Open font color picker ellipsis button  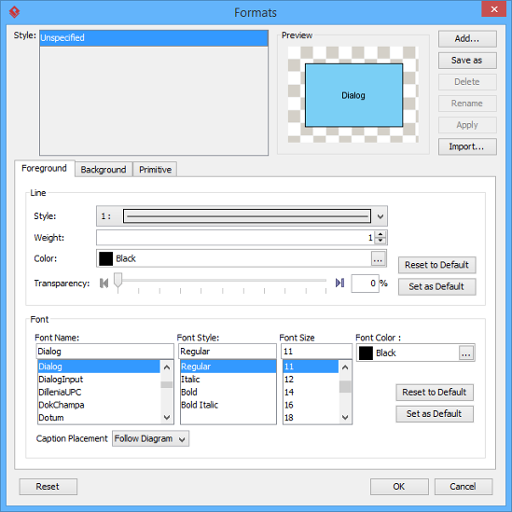466,353
